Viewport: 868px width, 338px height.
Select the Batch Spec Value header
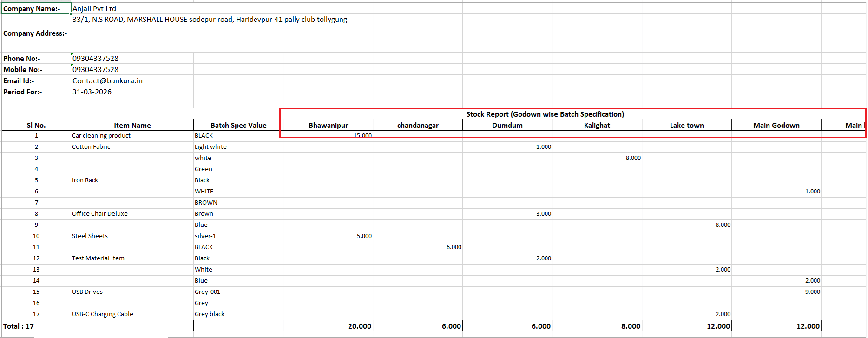(238, 125)
